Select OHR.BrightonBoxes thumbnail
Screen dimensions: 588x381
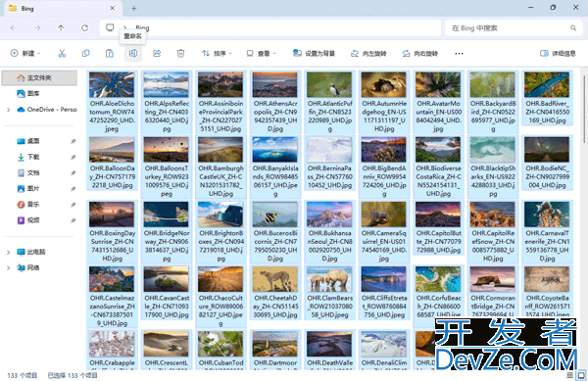pos(220,214)
